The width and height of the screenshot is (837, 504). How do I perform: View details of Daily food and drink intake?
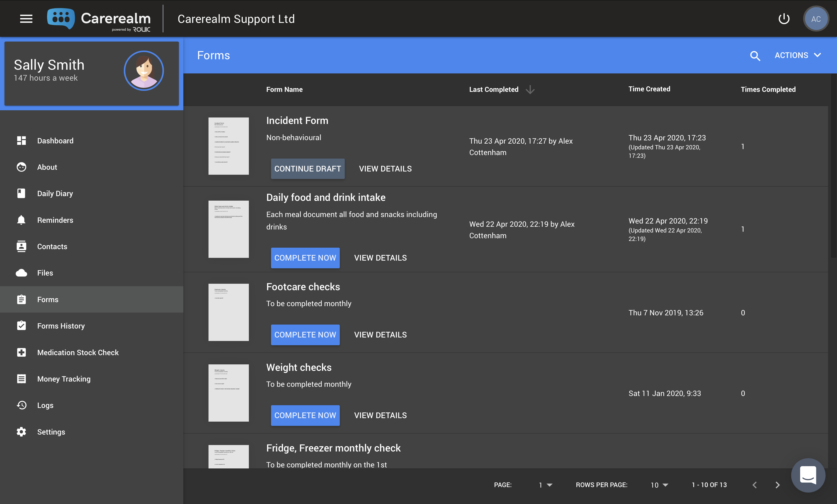(380, 258)
